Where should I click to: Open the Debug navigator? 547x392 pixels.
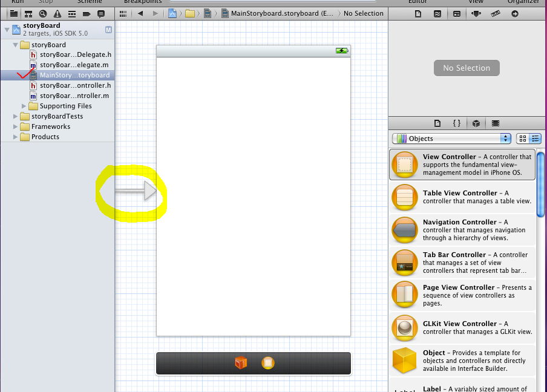pyautogui.click(x=72, y=14)
